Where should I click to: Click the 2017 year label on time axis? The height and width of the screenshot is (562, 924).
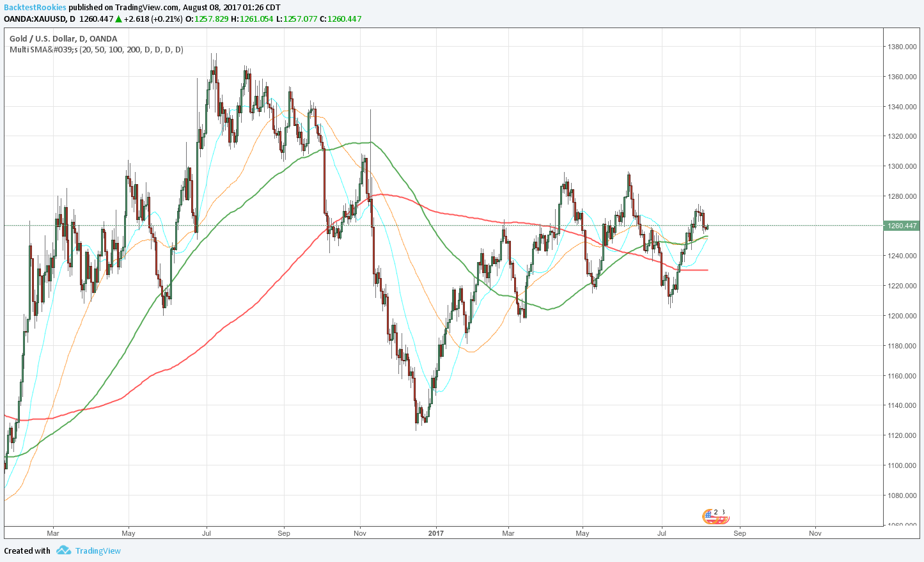pos(435,533)
